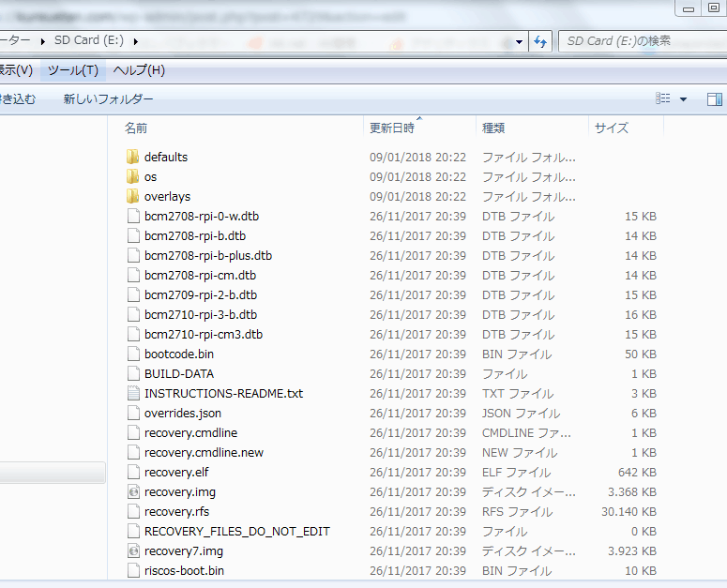Expand the SD Card (E:) breadcrumb arrow
Screen dimensions: 727x588
click(136, 41)
